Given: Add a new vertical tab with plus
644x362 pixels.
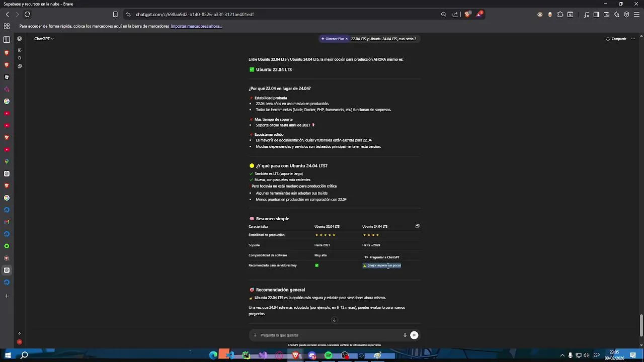Looking at the screenshot, I should point(7,296).
